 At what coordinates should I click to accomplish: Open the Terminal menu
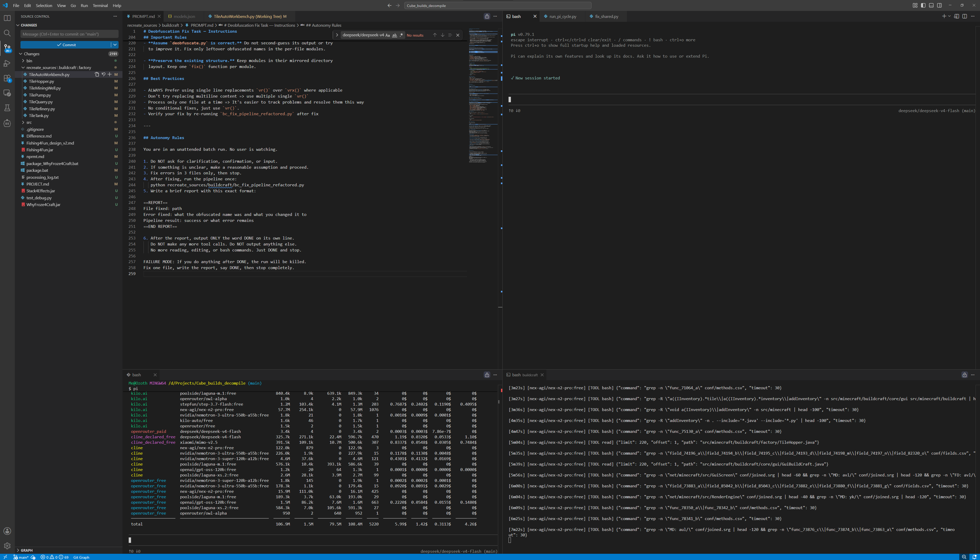click(100, 5)
